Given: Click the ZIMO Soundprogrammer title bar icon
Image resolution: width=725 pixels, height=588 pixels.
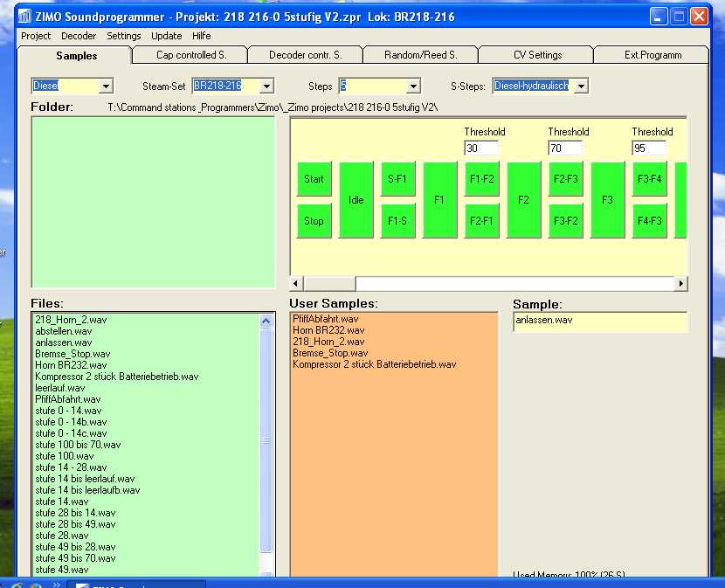Looking at the screenshot, I should (x=24, y=17).
